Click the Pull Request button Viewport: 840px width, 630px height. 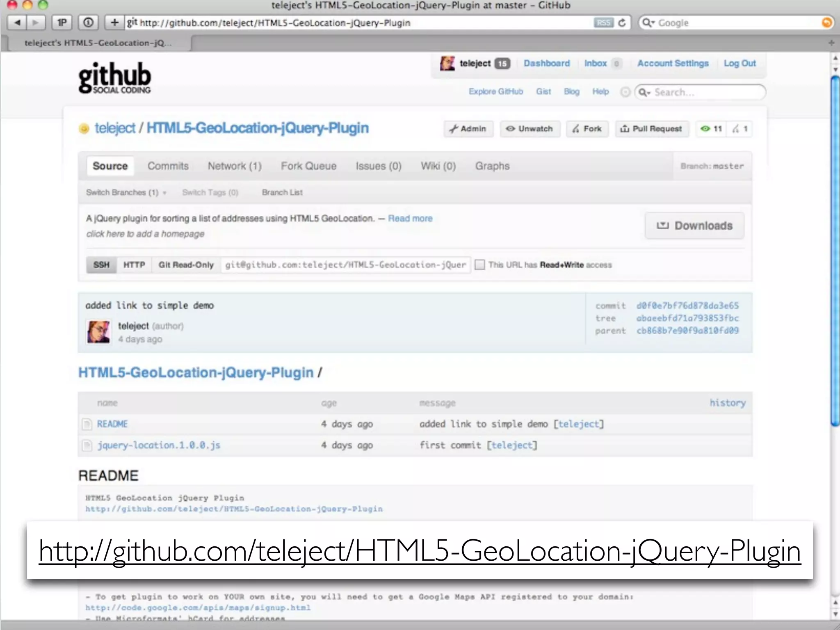[x=652, y=129]
